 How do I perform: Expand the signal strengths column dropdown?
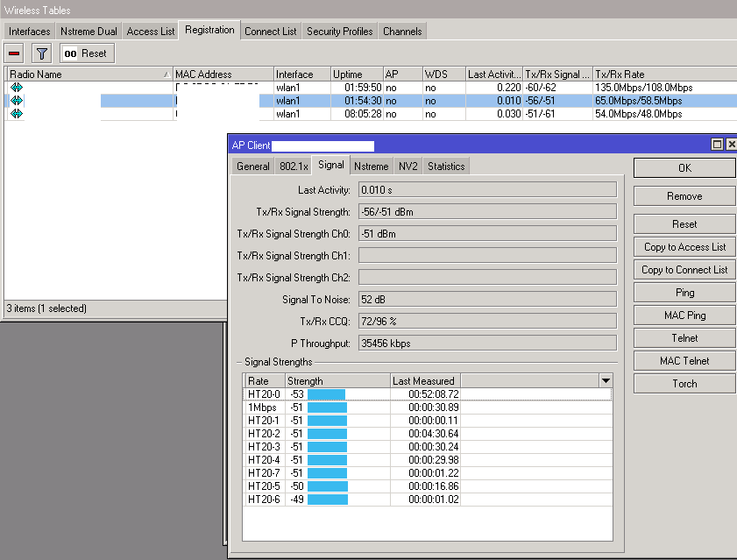[605, 380]
